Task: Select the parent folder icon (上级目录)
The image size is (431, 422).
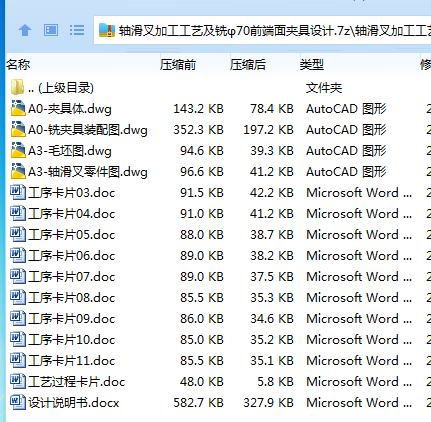Action: pos(17,87)
